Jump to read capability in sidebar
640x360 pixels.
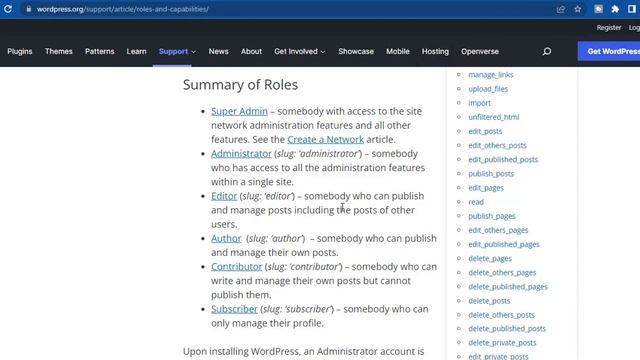[x=476, y=202]
